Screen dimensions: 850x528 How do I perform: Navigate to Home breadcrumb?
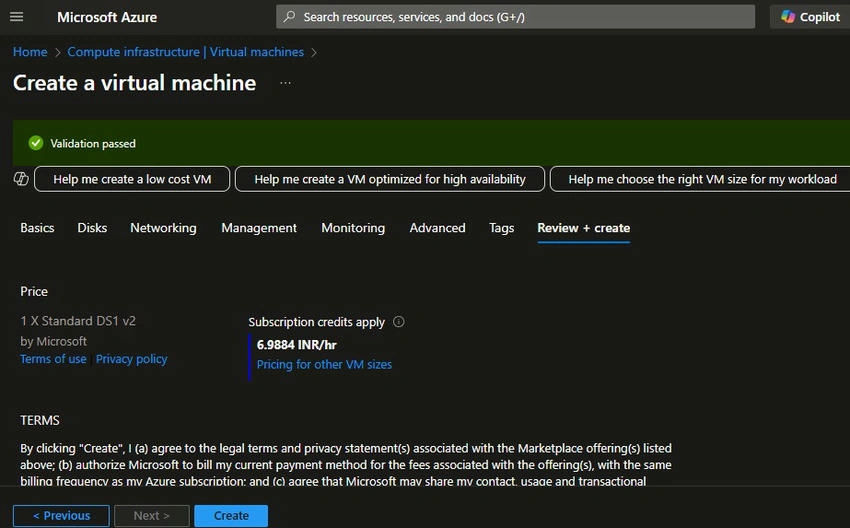pyautogui.click(x=30, y=52)
